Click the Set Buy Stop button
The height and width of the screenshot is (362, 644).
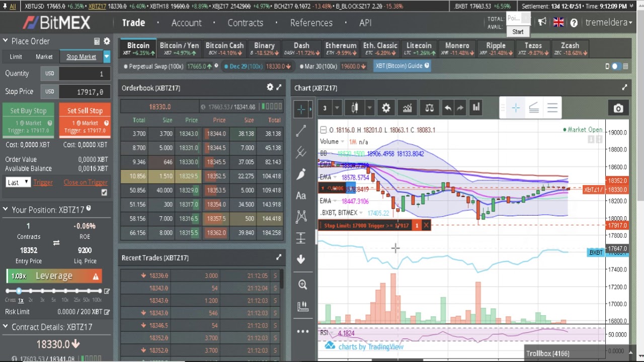[28, 120]
